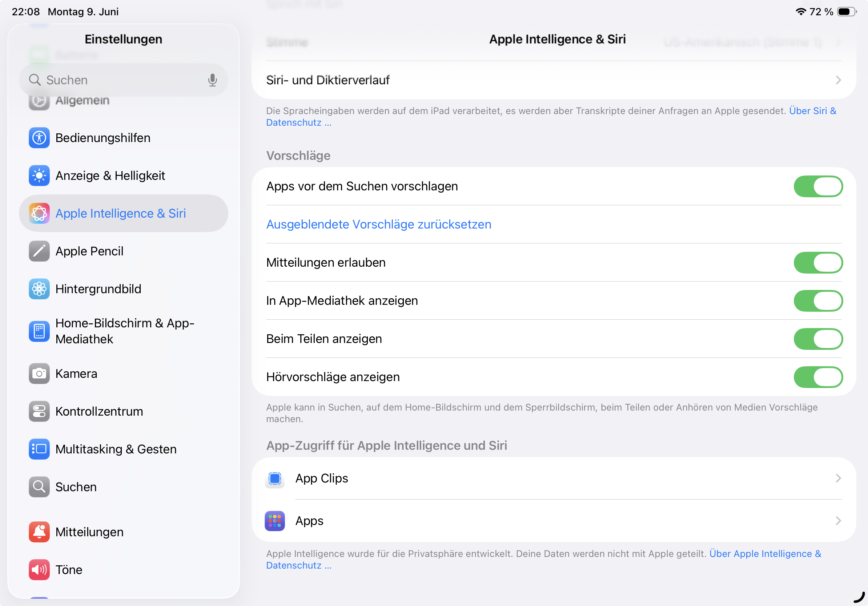Tap Montag 9. Juni date text
The height and width of the screenshot is (606, 868).
[83, 12]
